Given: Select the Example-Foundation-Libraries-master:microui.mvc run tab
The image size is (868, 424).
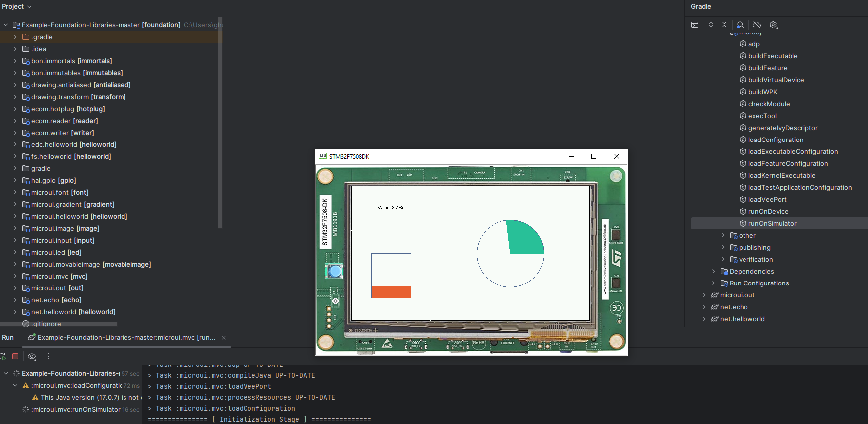Looking at the screenshot, I should coord(122,337).
